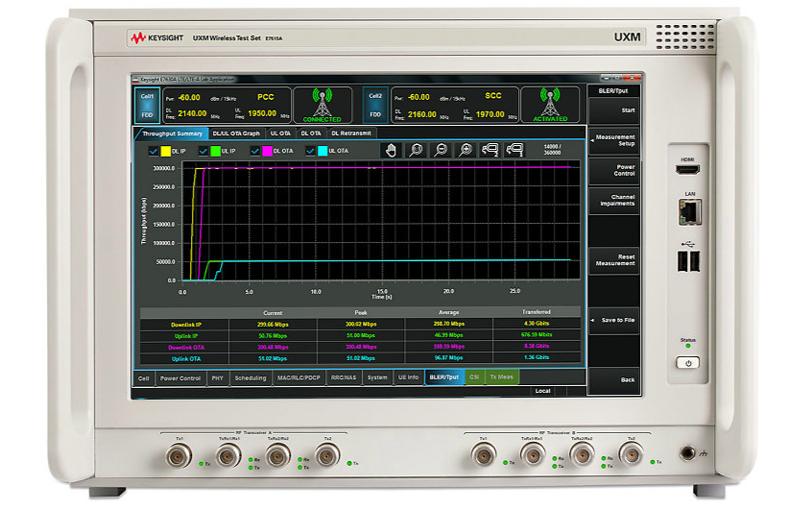Open the Scheduling tab
Screen dimensions: 812x510
tap(251, 377)
